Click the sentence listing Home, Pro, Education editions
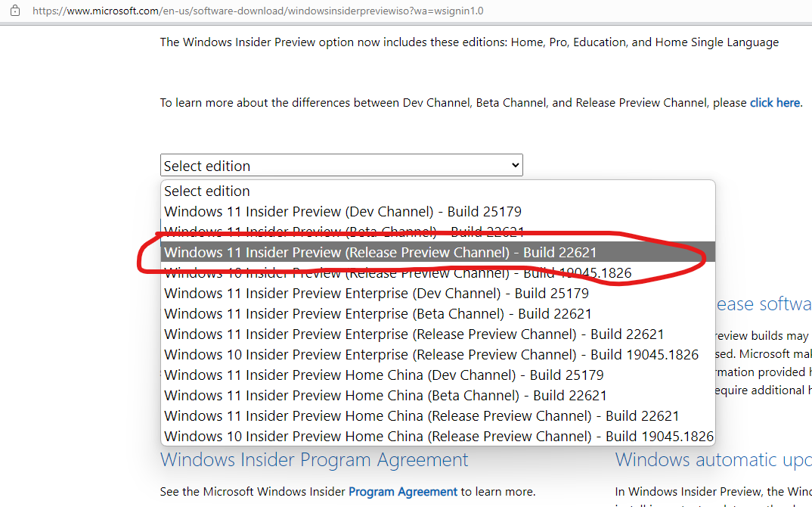This screenshot has height=507, width=812. [x=470, y=42]
